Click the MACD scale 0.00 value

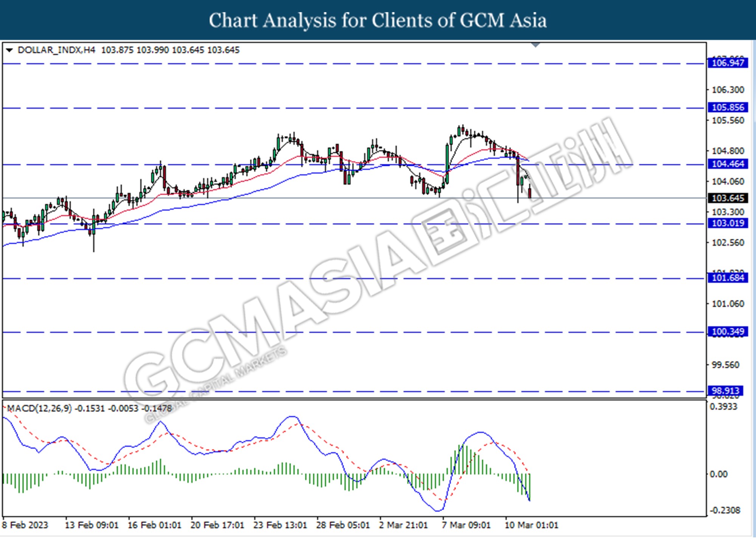tap(719, 474)
